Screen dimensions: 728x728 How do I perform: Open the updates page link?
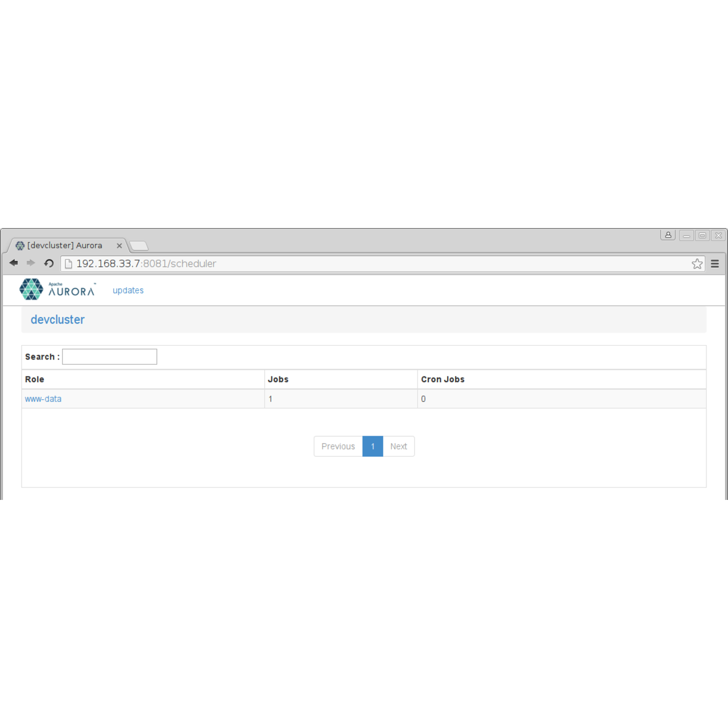[128, 291]
